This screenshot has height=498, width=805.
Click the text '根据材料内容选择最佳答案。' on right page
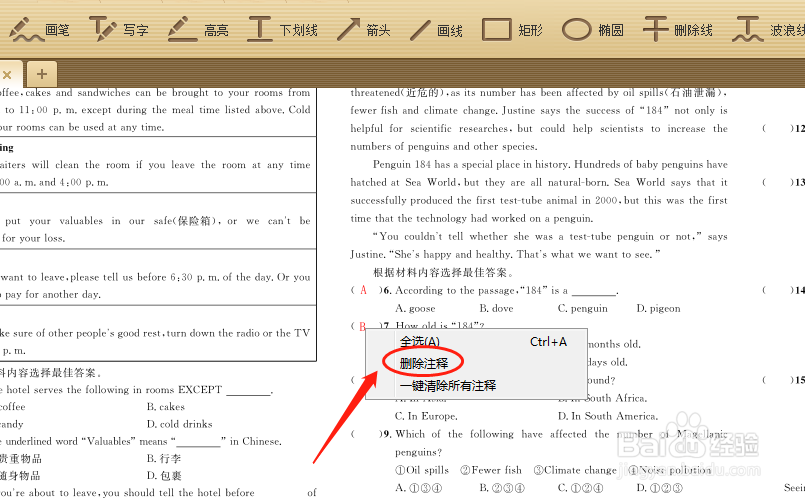click(443, 273)
